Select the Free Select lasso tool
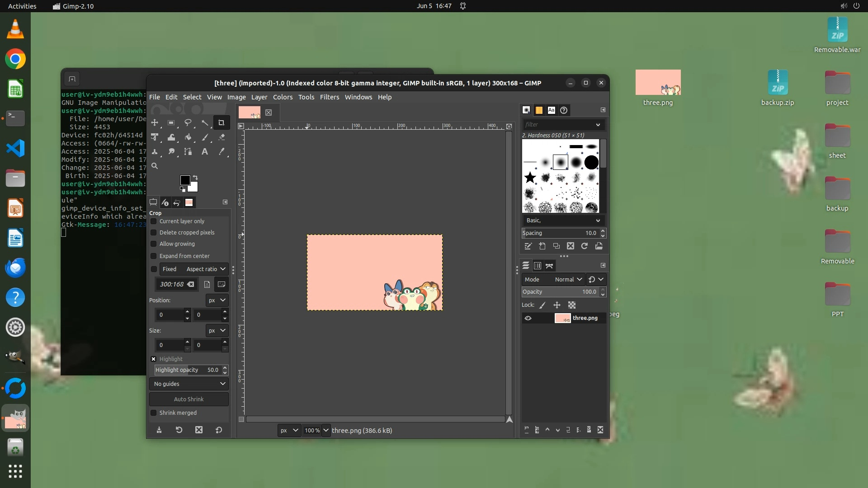The image size is (868, 488). (x=188, y=122)
